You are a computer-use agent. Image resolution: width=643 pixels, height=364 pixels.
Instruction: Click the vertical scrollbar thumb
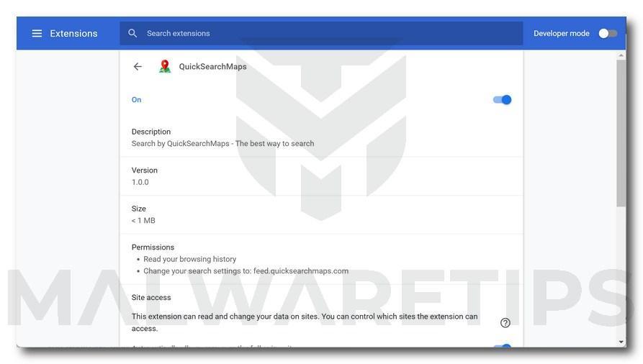point(621,133)
